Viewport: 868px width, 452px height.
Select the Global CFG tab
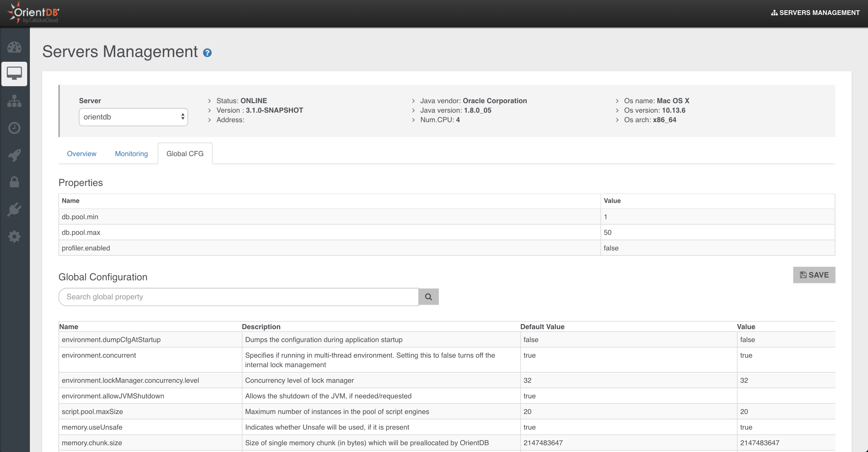tap(185, 154)
